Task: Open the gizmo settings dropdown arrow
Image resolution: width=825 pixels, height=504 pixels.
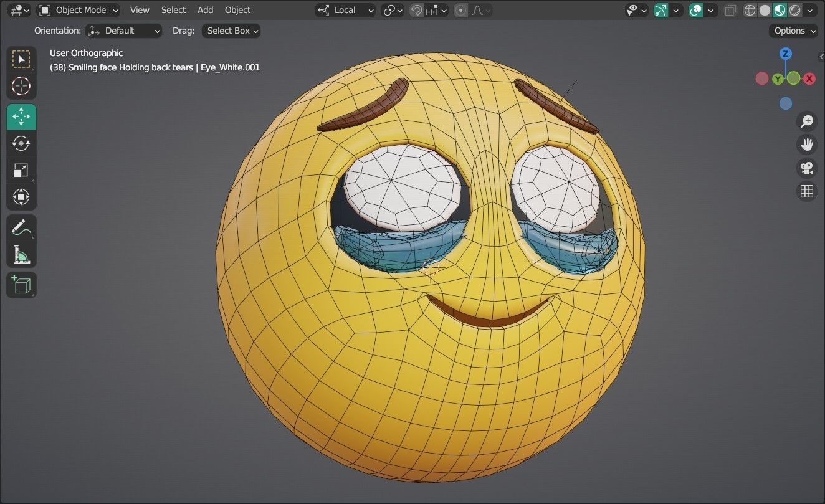Action: pyautogui.click(x=675, y=10)
